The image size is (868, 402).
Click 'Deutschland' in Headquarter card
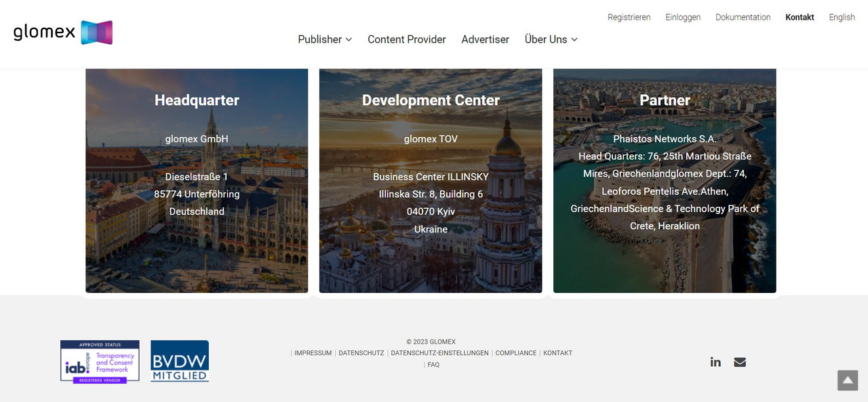point(197,212)
